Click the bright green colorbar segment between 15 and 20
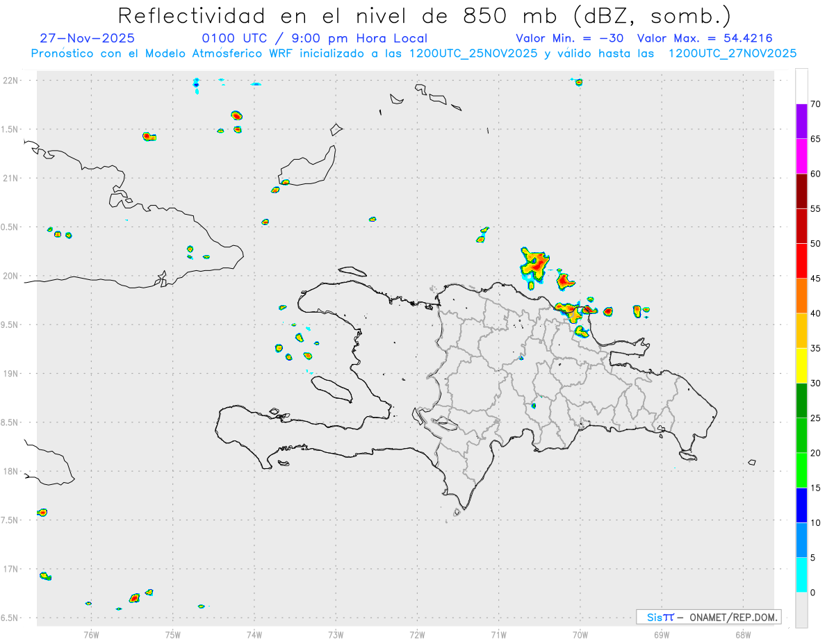This screenshot has width=834, height=644. pos(801,470)
